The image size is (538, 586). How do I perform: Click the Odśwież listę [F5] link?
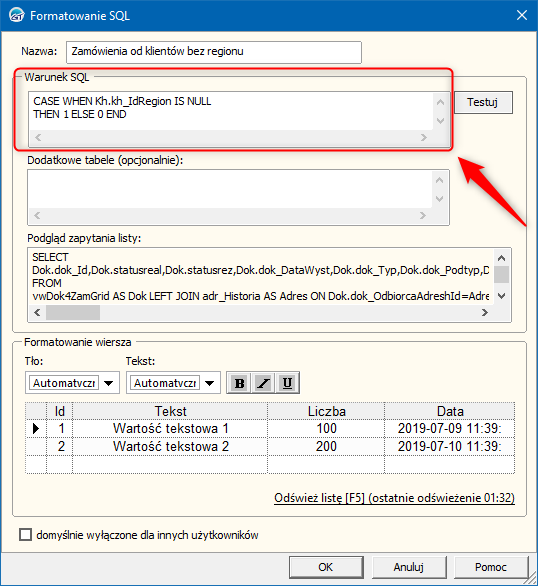pos(395,498)
